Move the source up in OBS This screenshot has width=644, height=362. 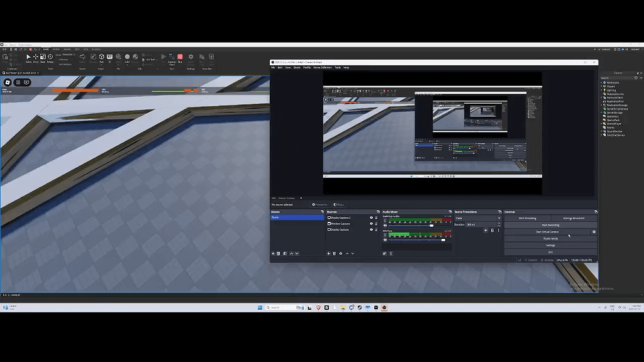[347, 254]
